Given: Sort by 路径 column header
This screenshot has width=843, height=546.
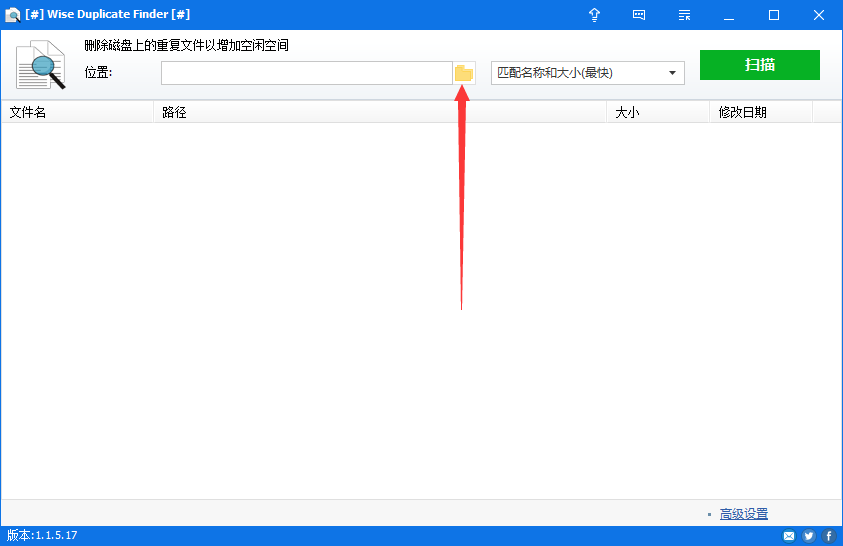Looking at the screenshot, I should (x=380, y=112).
